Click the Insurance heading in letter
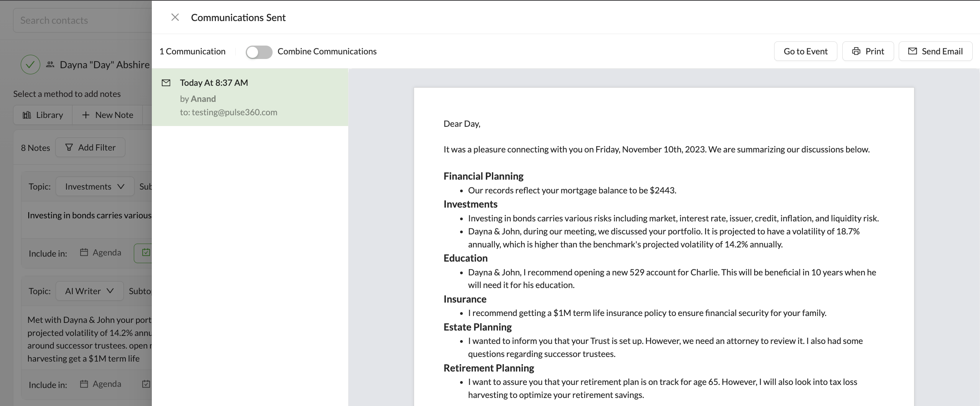The image size is (980, 406). point(465,299)
